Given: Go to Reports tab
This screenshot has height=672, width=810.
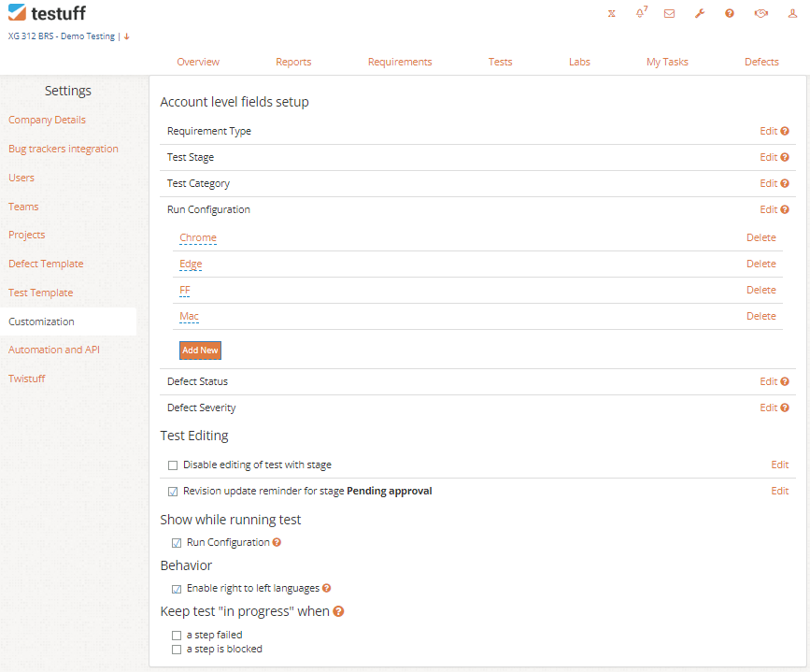Looking at the screenshot, I should pyautogui.click(x=293, y=62).
